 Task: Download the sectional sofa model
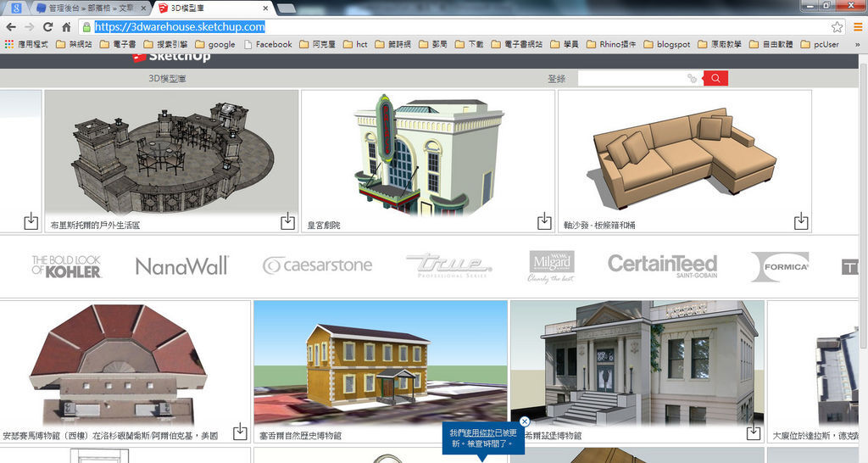pos(801,221)
